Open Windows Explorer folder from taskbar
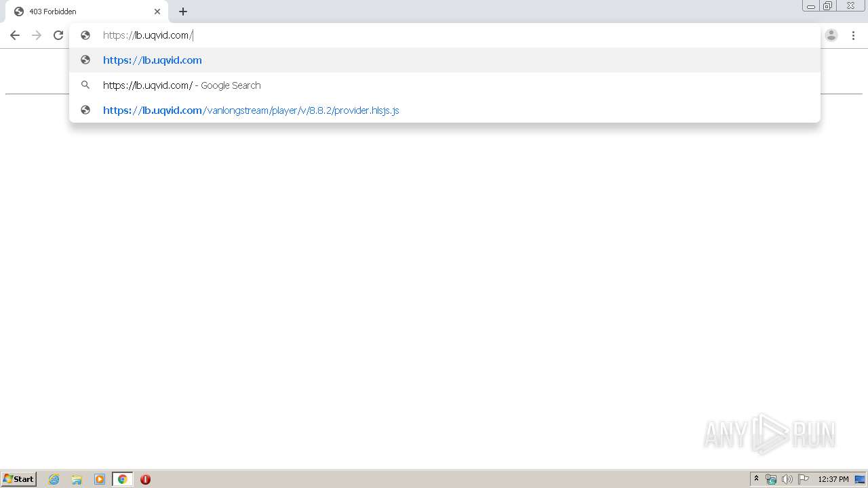This screenshot has width=868, height=488. click(77, 479)
